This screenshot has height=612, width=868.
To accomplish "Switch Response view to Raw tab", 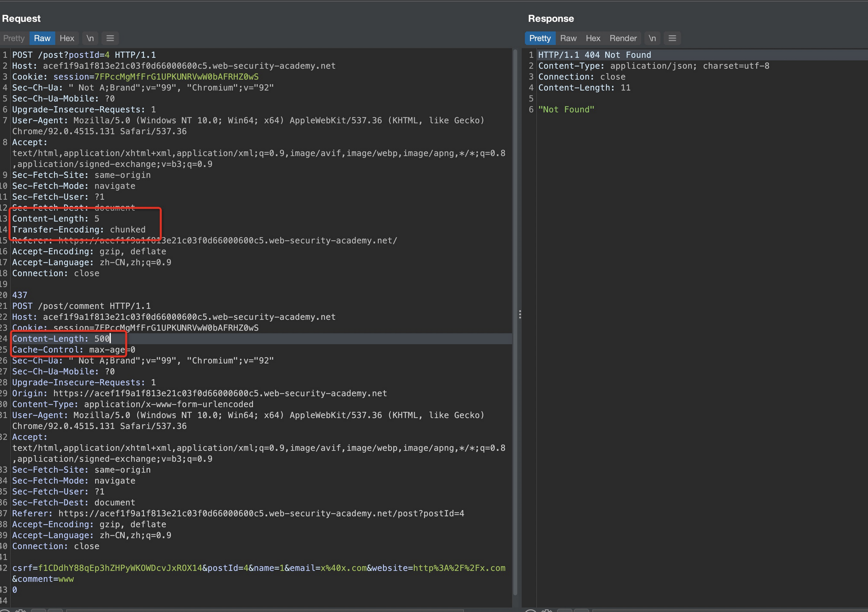I will [568, 38].
